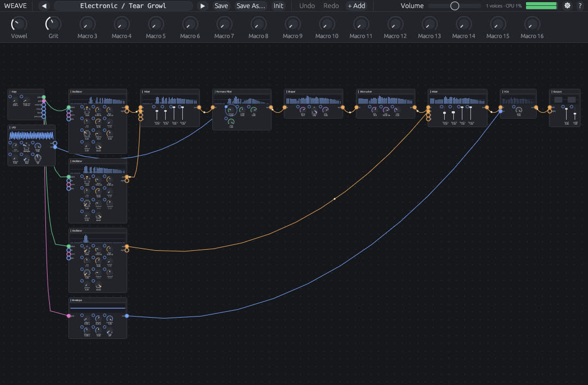The width and height of the screenshot is (588, 385).
Task: Add a new module with + Add
Action: pos(356,6)
